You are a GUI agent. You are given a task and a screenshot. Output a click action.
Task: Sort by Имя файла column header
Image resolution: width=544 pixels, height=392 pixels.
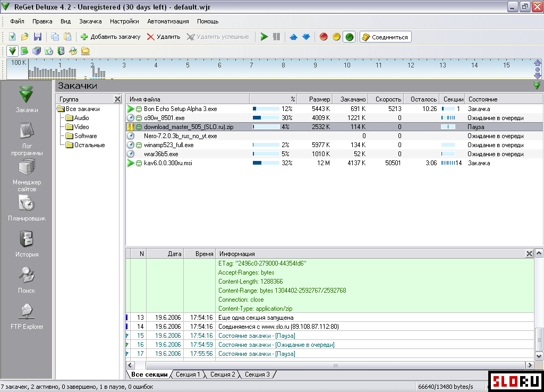(188, 99)
